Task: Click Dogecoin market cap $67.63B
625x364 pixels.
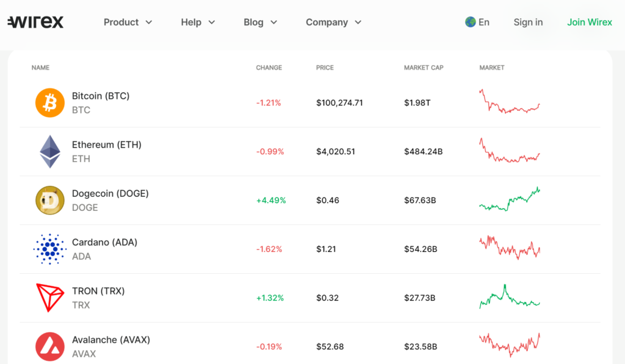Action: (420, 201)
